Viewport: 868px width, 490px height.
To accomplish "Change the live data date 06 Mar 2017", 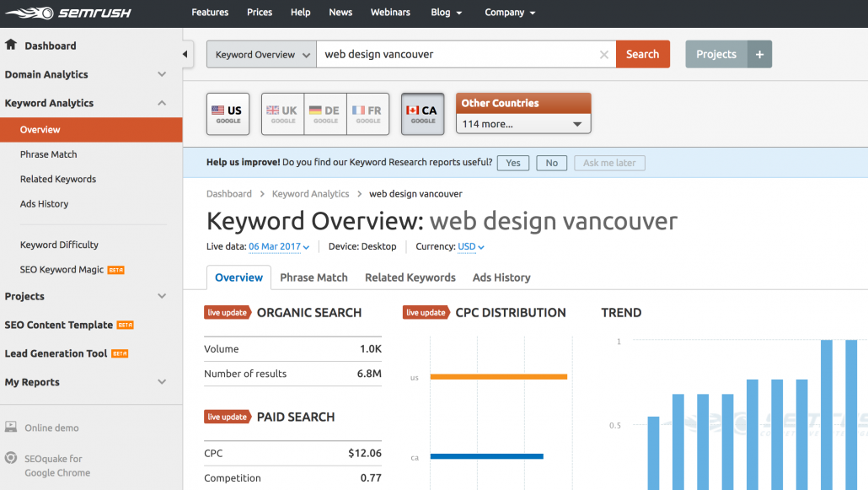I will 279,246.
